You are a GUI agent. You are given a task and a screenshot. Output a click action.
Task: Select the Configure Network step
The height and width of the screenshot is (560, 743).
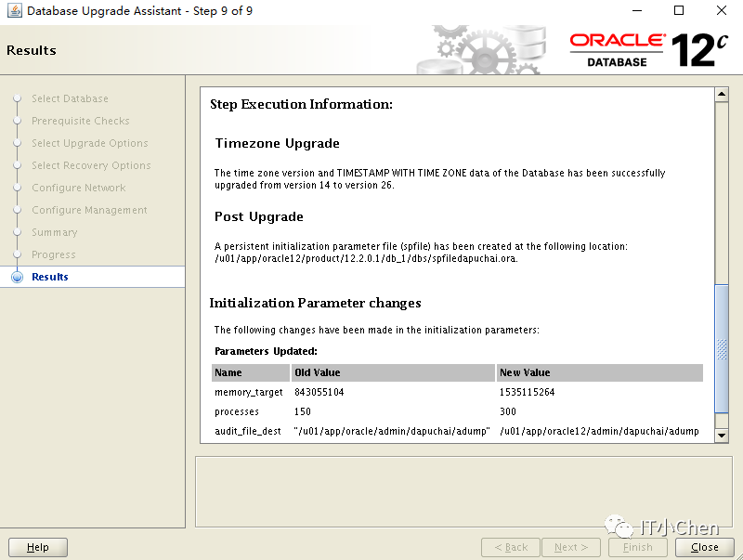point(79,188)
